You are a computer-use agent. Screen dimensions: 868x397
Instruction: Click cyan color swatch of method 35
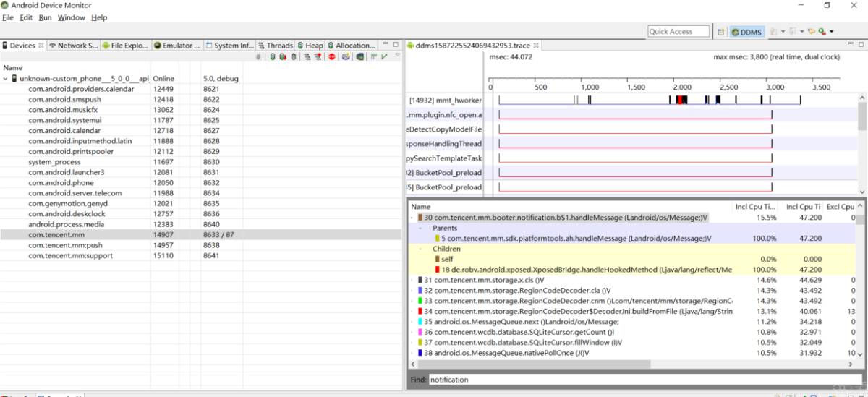tap(420, 322)
